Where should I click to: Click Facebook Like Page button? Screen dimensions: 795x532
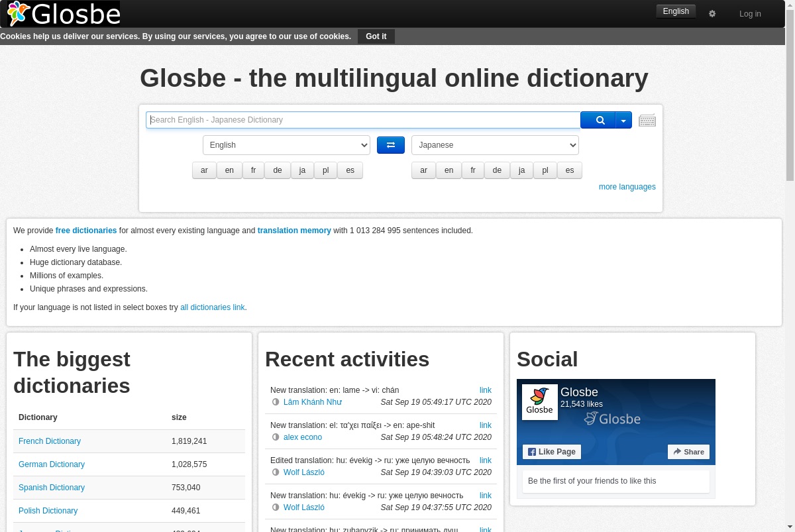tap(552, 452)
